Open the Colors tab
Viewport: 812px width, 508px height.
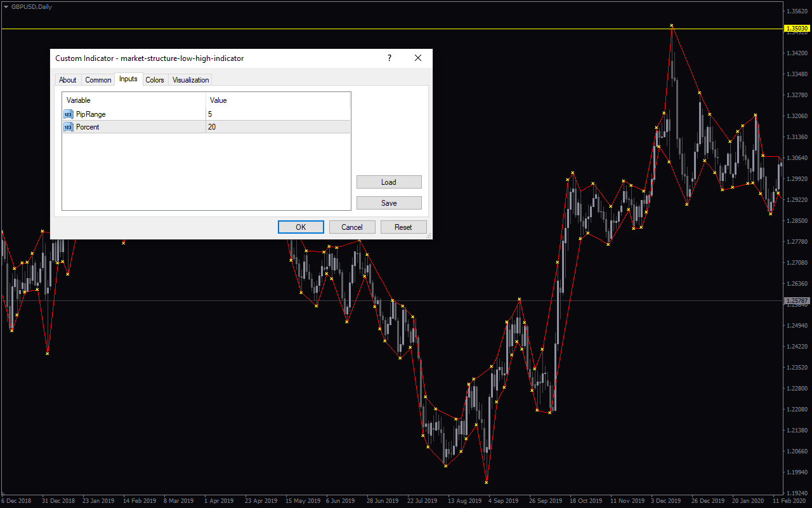pyautogui.click(x=155, y=80)
